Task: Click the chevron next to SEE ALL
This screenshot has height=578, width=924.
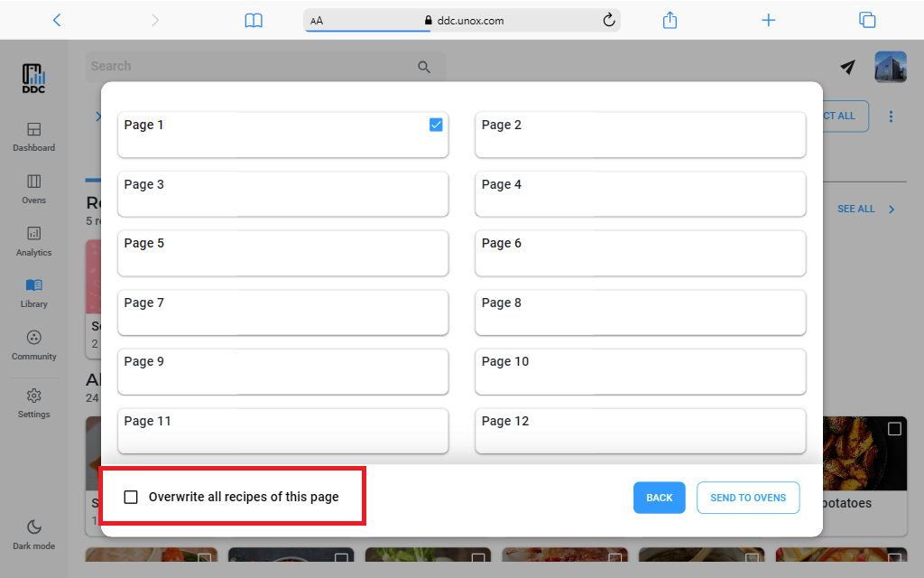Action: click(891, 209)
